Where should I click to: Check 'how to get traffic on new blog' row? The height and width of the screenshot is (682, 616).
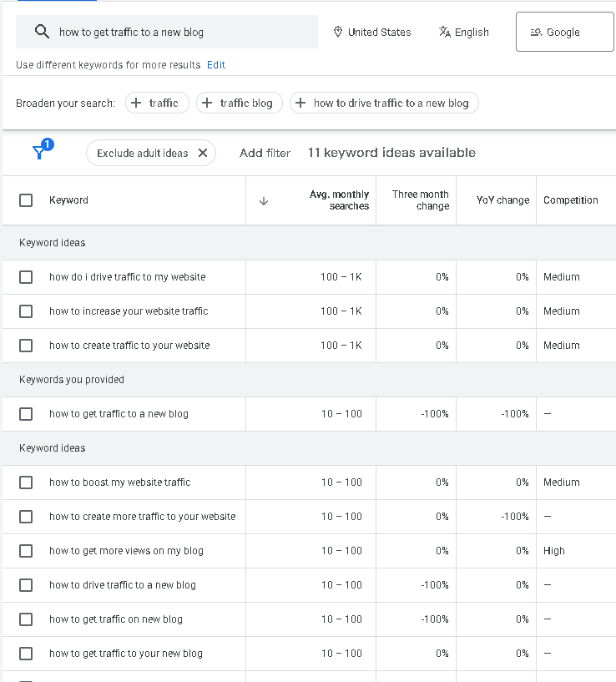(x=26, y=619)
